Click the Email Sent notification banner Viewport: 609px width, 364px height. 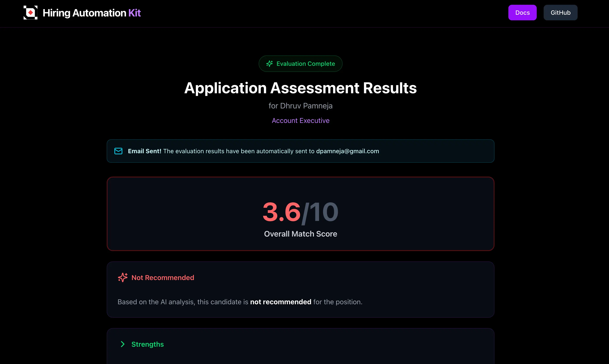coord(300,151)
